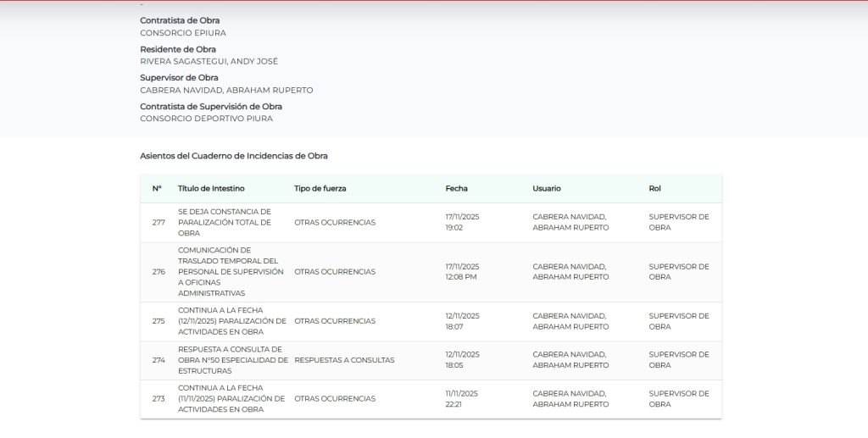Select the "Rol" column header
Screen dimensions: 868x438
654,188
